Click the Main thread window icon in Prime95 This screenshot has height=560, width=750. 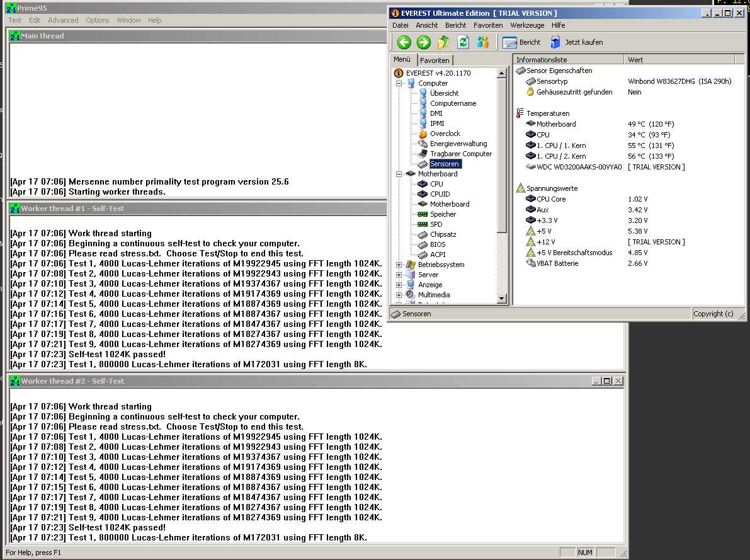[15, 36]
